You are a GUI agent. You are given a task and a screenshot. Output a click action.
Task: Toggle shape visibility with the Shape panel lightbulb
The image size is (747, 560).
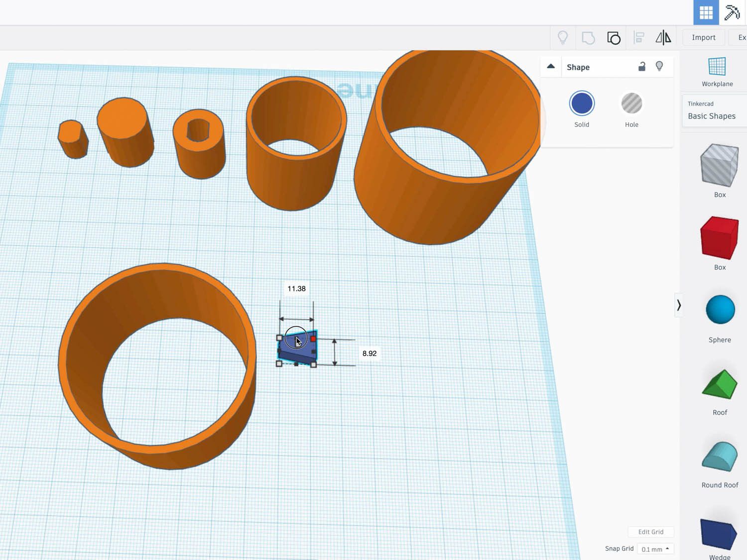coord(659,66)
